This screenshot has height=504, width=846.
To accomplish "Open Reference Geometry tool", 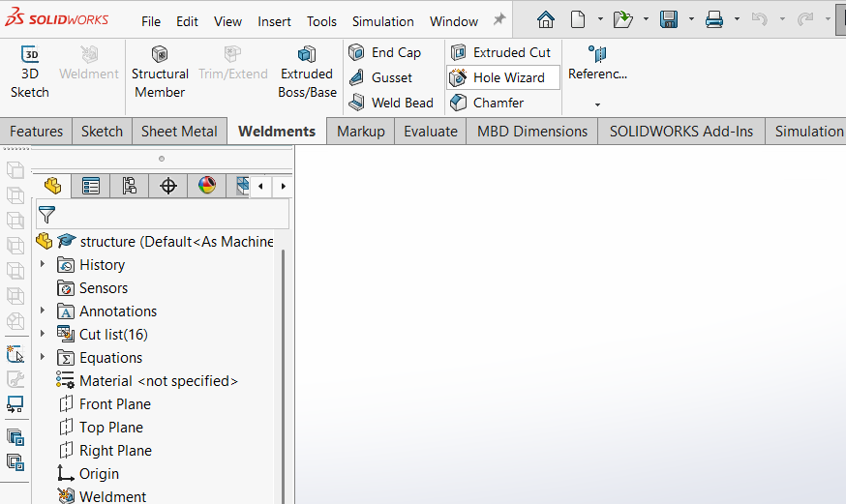I will [597, 64].
